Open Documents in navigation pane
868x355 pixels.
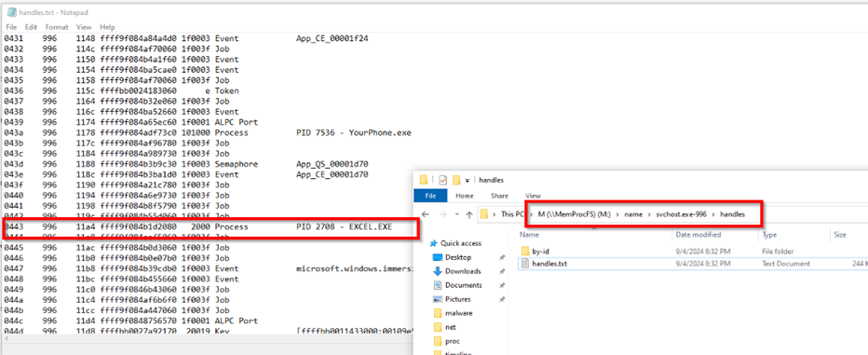464,285
